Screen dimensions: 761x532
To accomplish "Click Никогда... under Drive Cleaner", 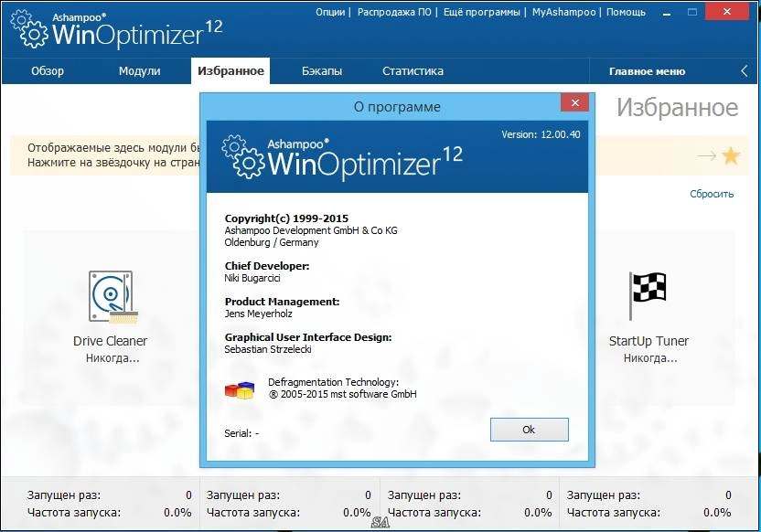I will [113, 358].
